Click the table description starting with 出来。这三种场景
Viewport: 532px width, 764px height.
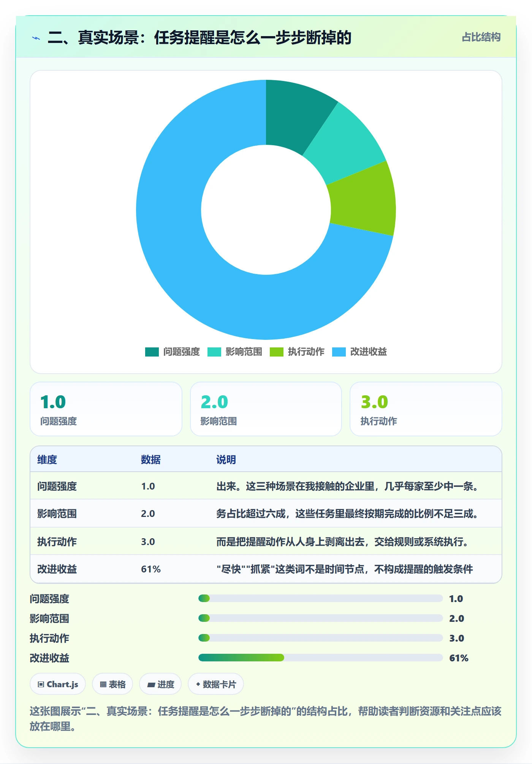click(x=347, y=486)
